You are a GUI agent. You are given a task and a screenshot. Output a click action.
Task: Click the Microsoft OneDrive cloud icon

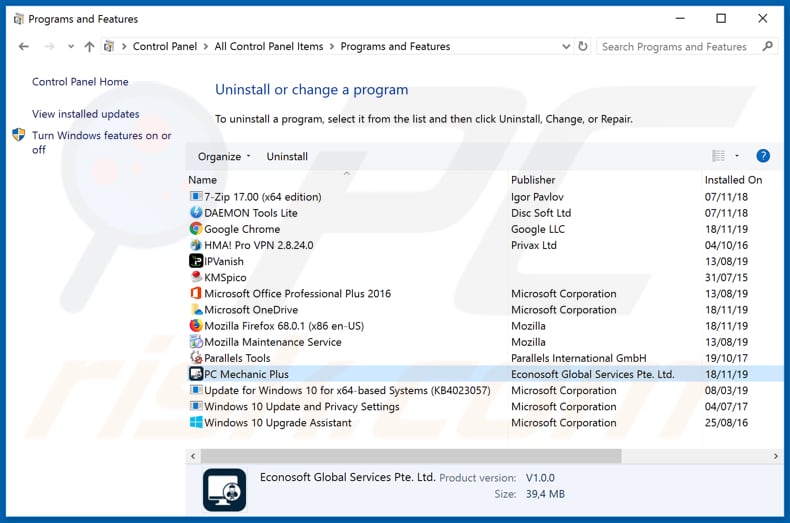tap(196, 309)
